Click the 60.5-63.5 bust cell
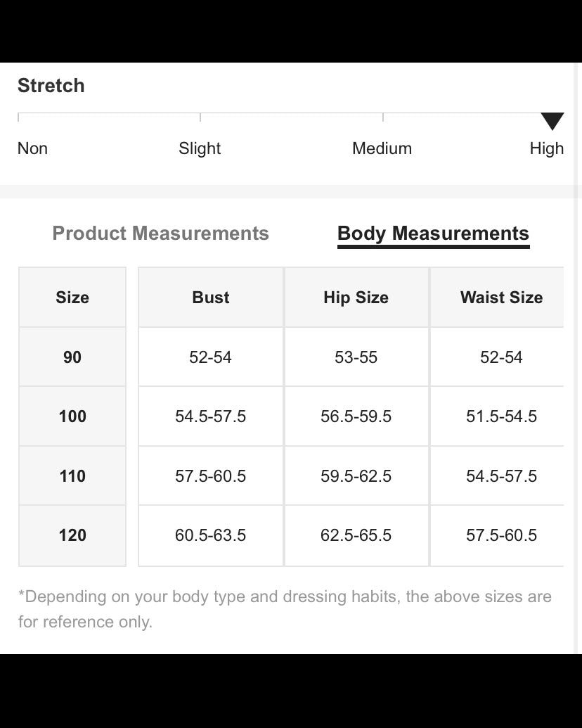The image size is (582, 728). tap(211, 535)
